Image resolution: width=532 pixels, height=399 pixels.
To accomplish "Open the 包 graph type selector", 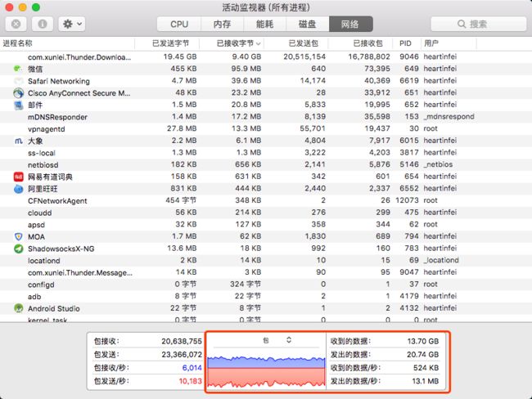I will 277,340.
